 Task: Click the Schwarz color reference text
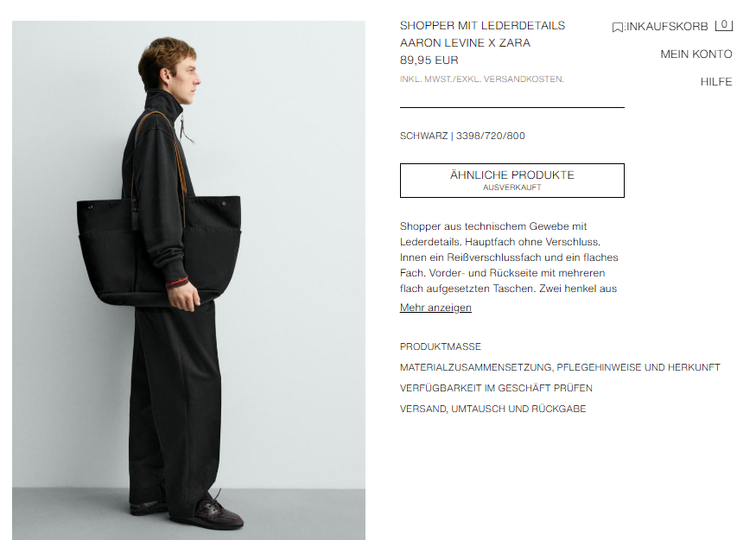[462, 136]
